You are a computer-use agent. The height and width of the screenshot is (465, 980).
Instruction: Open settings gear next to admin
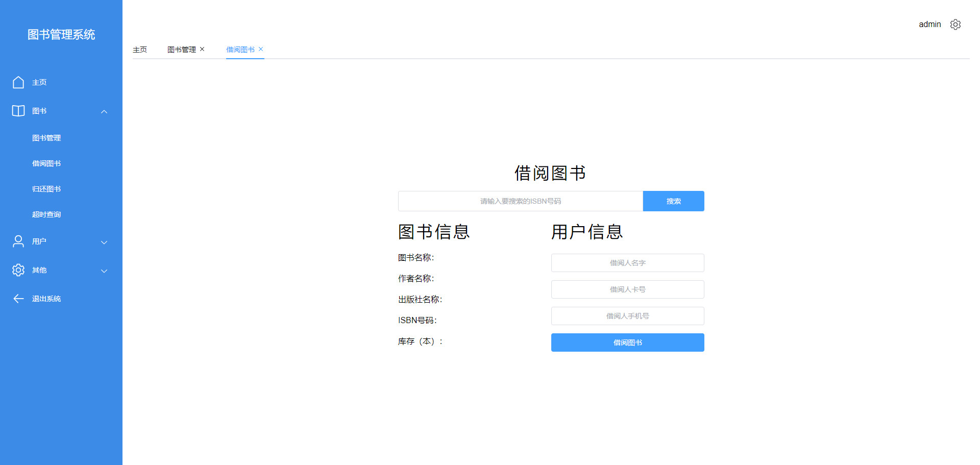click(x=955, y=25)
